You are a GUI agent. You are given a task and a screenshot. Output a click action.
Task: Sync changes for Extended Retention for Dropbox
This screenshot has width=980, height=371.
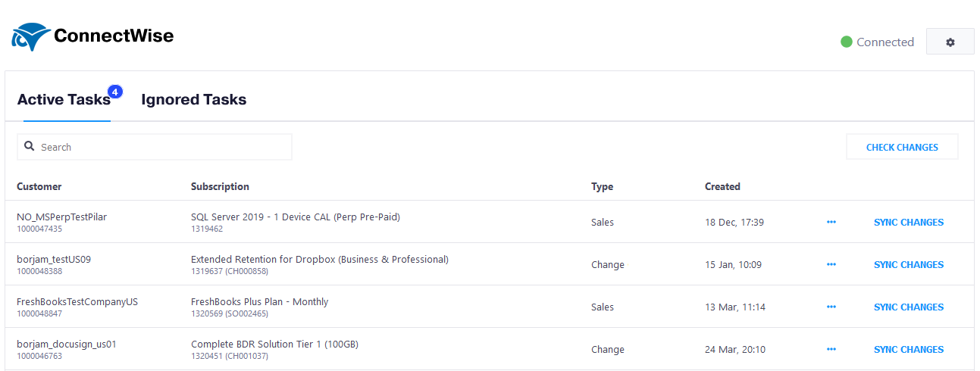coord(909,264)
